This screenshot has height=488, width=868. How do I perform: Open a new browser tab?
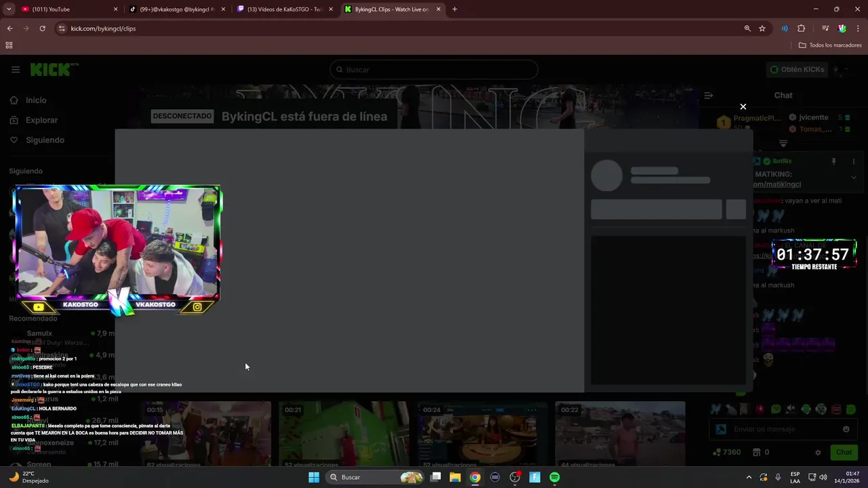[x=454, y=9]
